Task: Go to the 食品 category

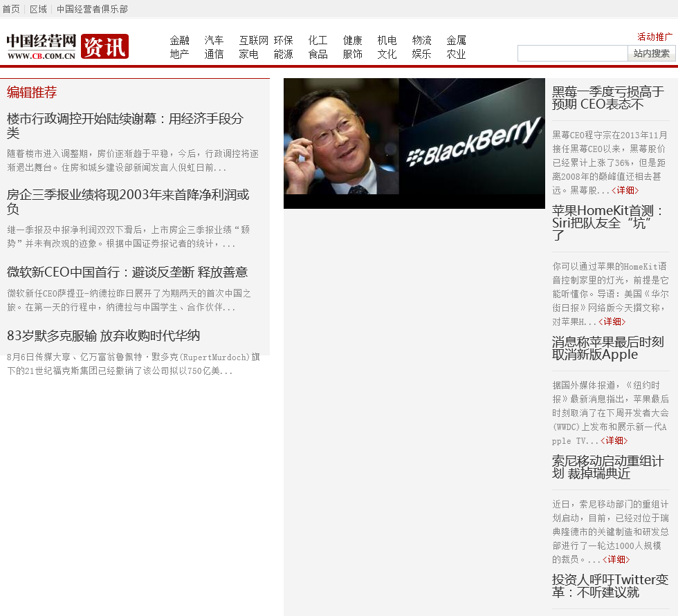Action: tap(318, 54)
